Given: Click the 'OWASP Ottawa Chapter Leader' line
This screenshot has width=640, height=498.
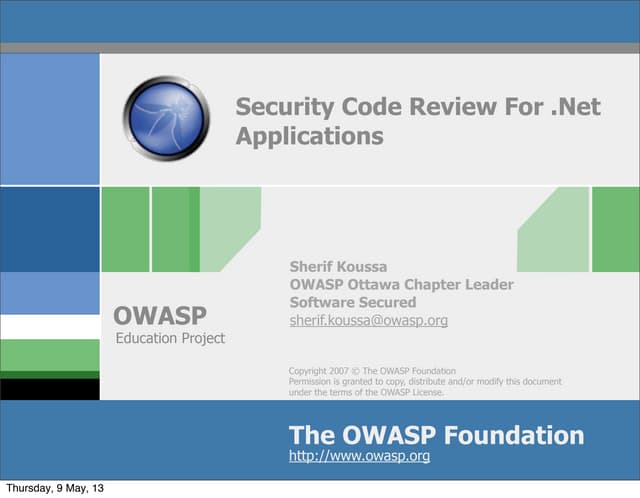Looking at the screenshot, I should pos(401,285).
